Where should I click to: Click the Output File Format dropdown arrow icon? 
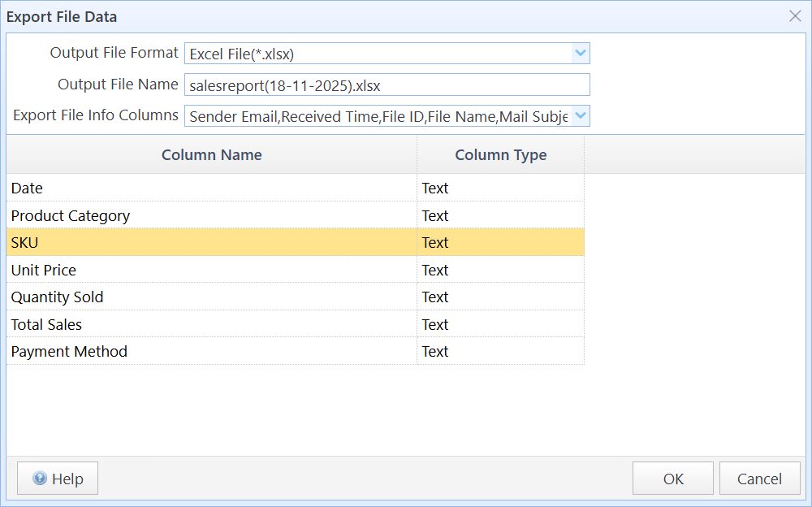coord(581,52)
